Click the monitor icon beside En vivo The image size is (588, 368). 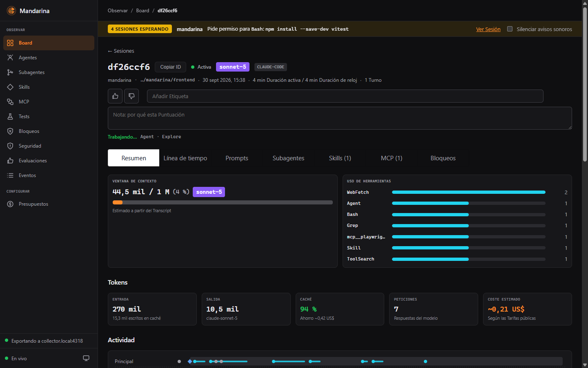pyautogui.click(x=86, y=358)
